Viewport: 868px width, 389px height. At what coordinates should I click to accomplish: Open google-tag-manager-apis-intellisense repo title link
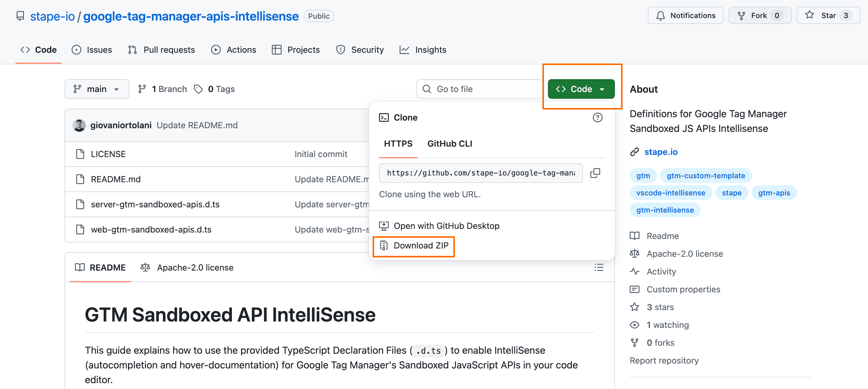pos(191,16)
